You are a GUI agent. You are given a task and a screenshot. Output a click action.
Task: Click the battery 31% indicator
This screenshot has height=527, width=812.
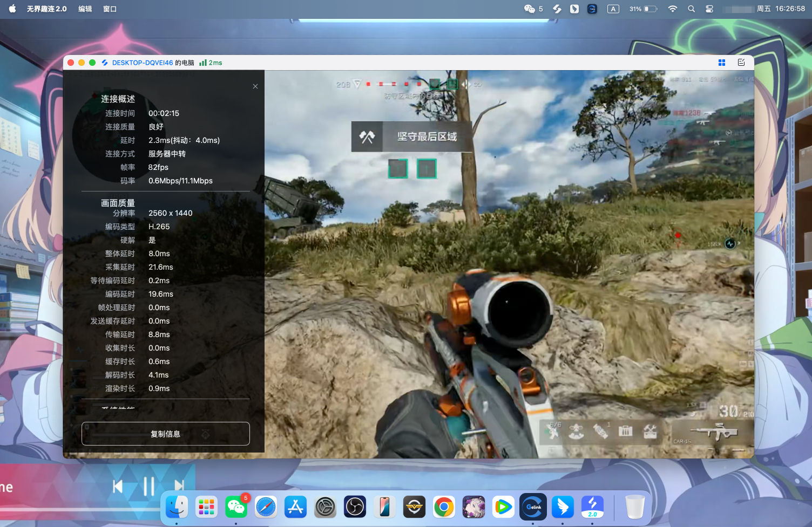643,9
